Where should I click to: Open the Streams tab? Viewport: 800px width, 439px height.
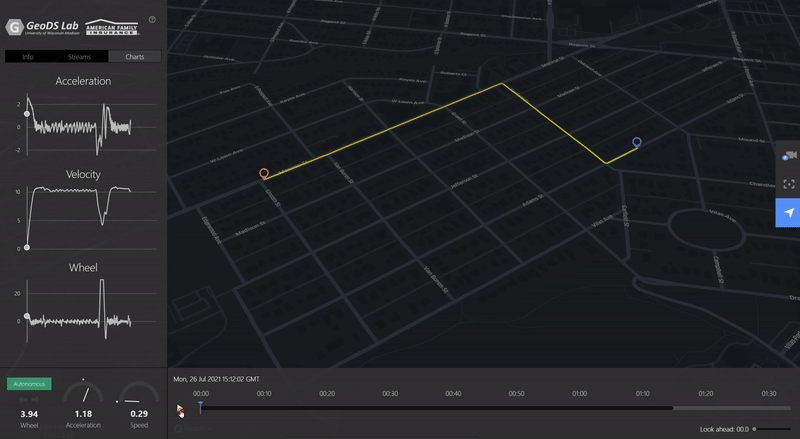[x=80, y=57]
